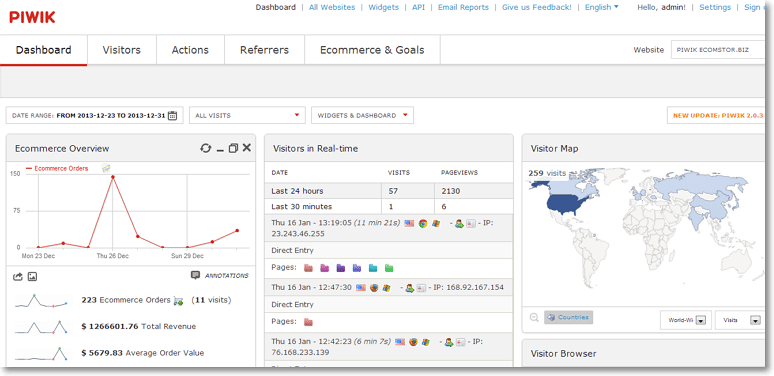774x376 pixels.
Task: Click the save-as-image icon below graph
Action: tap(33, 277)
